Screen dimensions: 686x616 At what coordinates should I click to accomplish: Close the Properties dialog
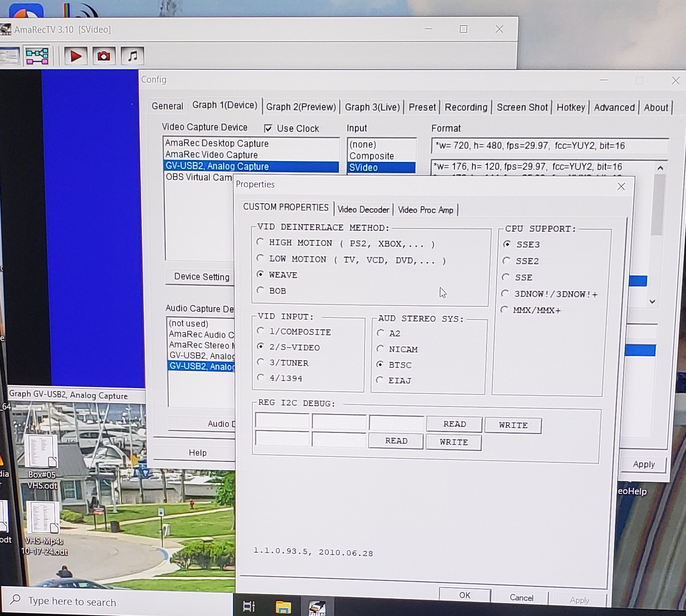point(621,187)
